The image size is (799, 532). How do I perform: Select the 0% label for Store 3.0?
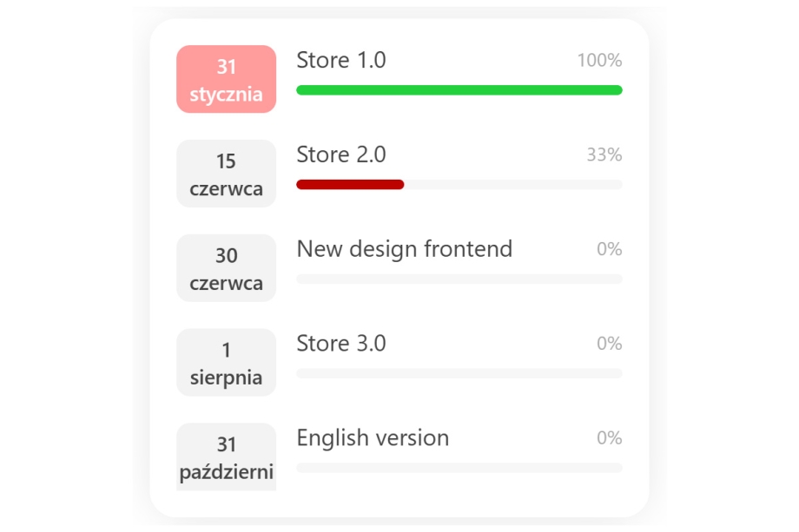click(x=610, y=343)
